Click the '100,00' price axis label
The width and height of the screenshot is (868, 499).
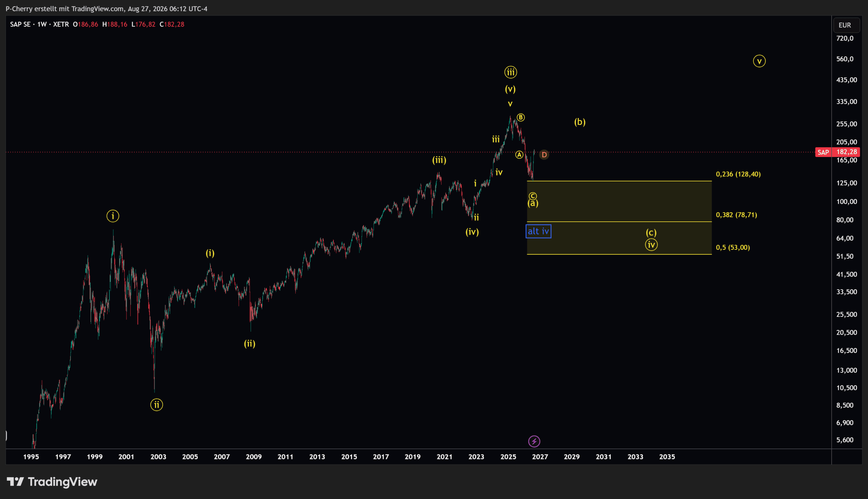846,201
